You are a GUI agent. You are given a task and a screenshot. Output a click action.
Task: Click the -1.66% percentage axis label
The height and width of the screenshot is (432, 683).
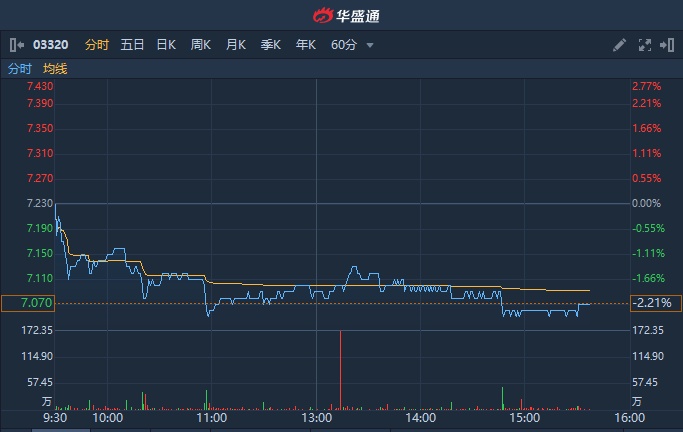point(648,278)
